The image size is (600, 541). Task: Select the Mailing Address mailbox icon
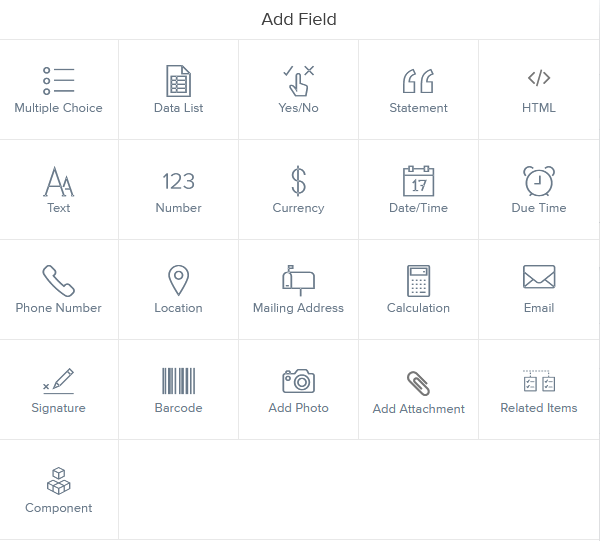pos(298,281)
